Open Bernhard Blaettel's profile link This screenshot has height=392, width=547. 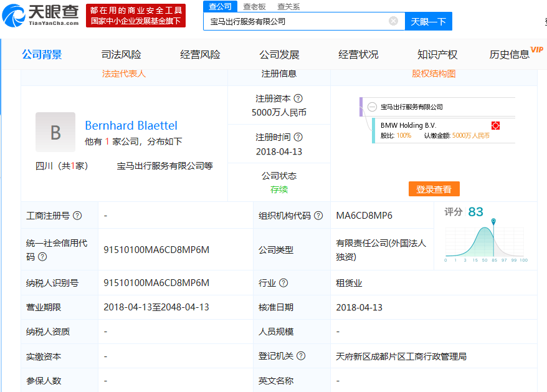click(x=131, y=125)
